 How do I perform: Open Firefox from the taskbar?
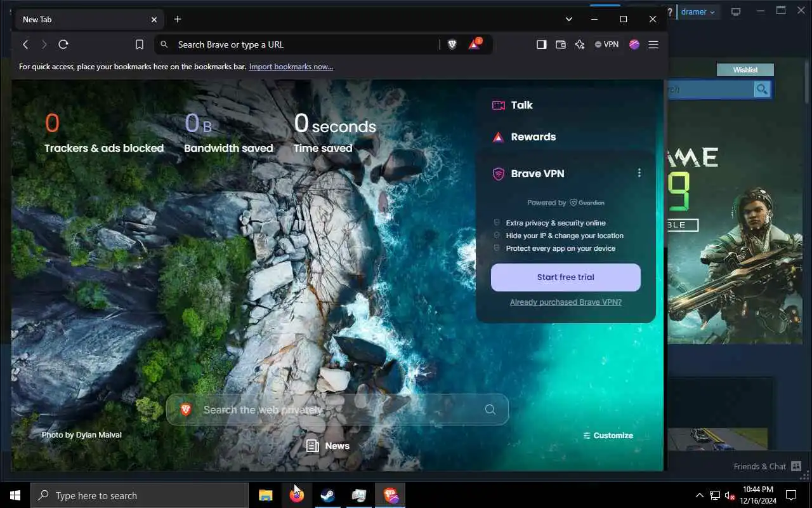point(297,495)
